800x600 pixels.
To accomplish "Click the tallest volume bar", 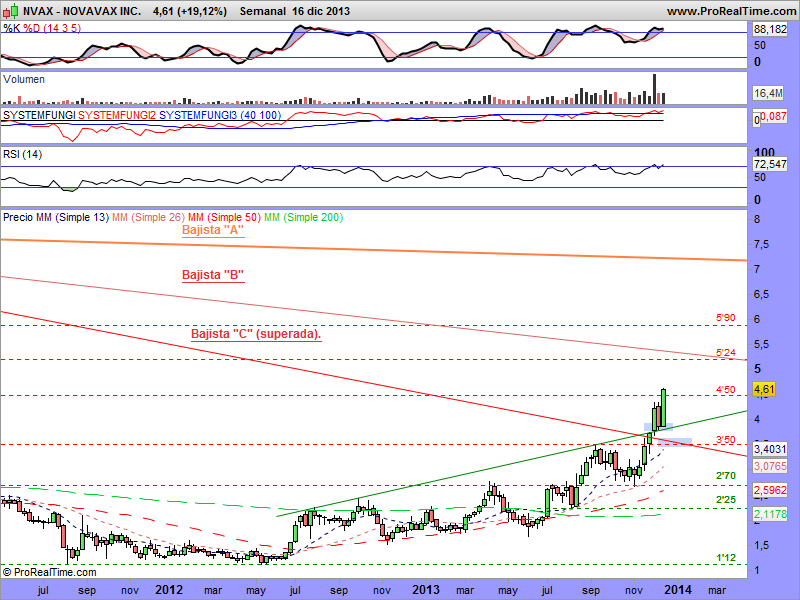I will tap(654, 89).
